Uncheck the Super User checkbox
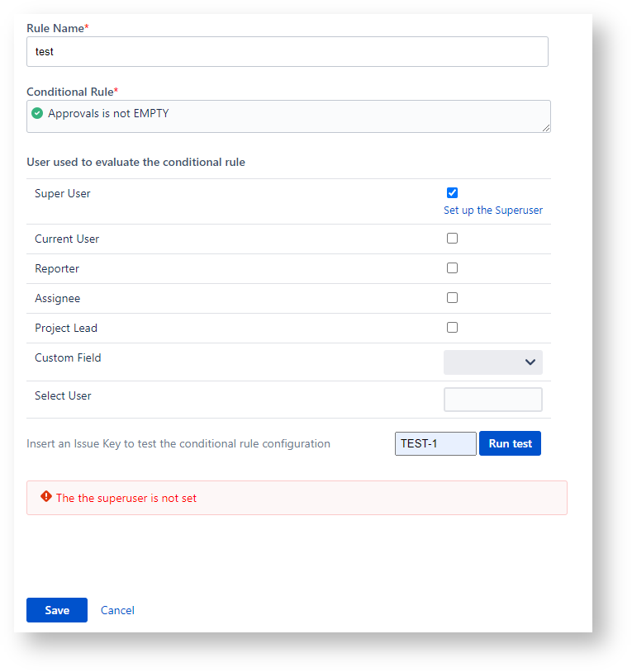Viewport: 632px width, 672px height. [x=452, y=192]
